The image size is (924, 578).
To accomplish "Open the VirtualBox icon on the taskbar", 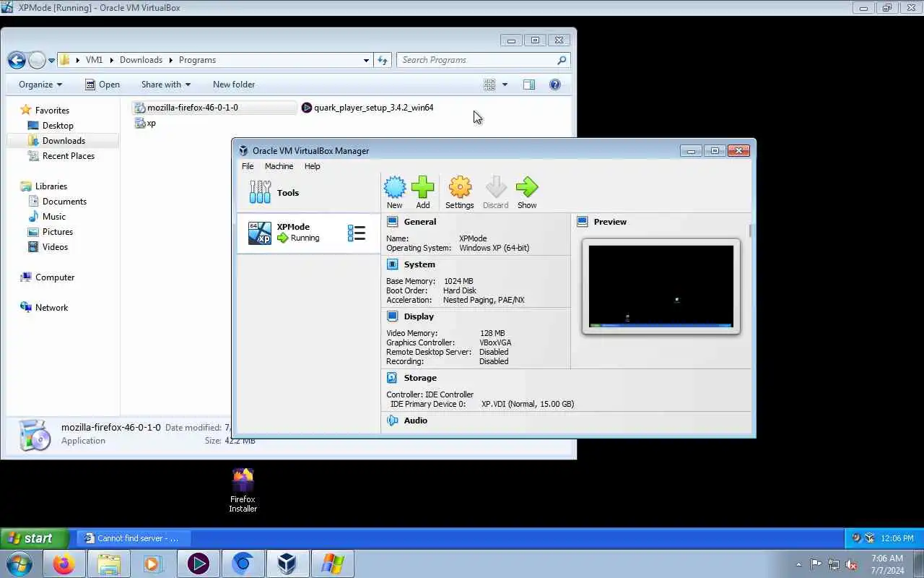I will pos(287,564).
